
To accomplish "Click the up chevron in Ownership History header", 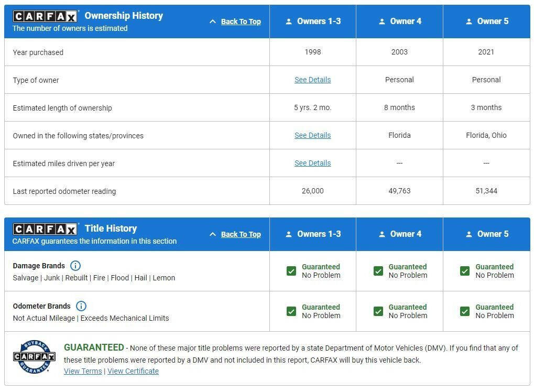I will coord(212,21).
